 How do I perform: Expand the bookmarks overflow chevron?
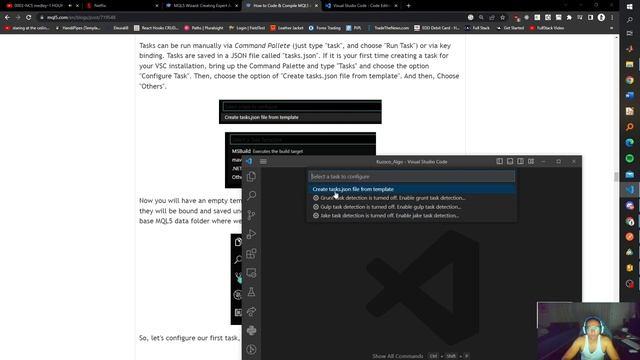(x=611, y=28)
